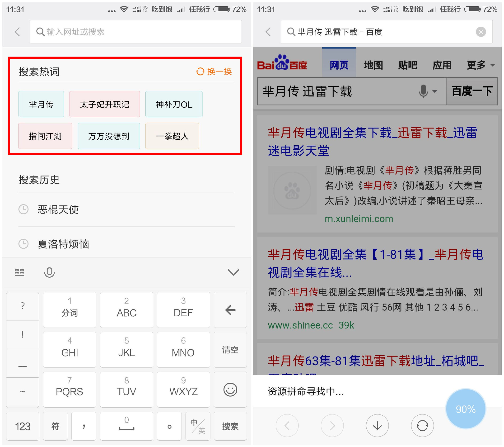Tap the 90% progress bubble
This screenshot has width=504, height=447.
466,409
